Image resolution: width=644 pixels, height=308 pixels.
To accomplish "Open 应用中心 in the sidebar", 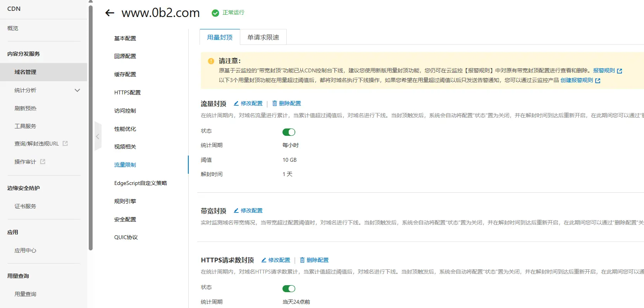I will point(25,250).
